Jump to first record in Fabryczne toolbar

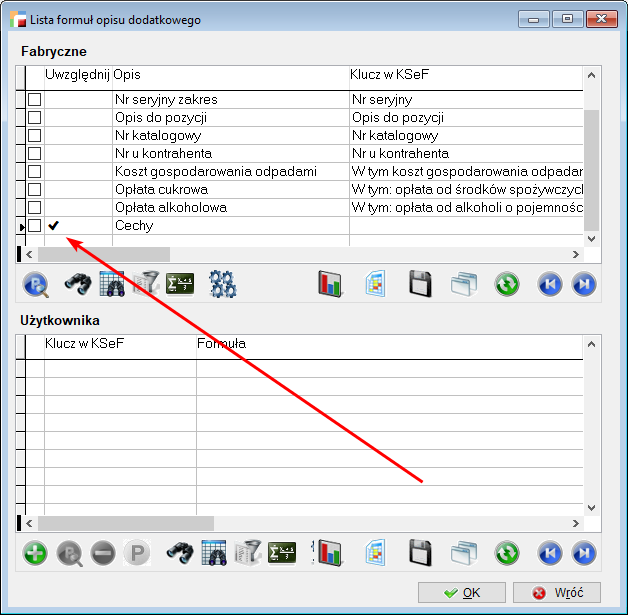click(x=549, y=284)
